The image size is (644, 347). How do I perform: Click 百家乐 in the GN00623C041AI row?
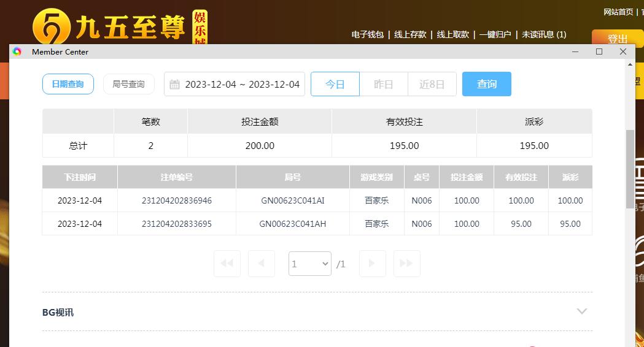(x=376, y=200)
